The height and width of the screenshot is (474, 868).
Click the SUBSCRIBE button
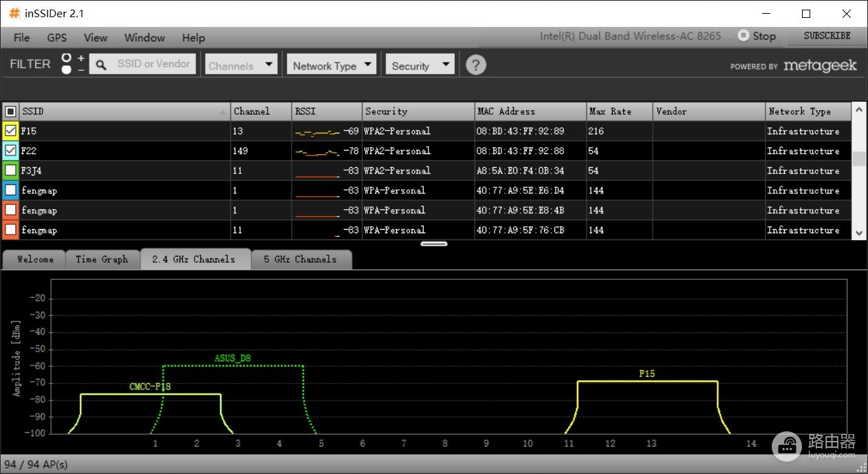827,36
